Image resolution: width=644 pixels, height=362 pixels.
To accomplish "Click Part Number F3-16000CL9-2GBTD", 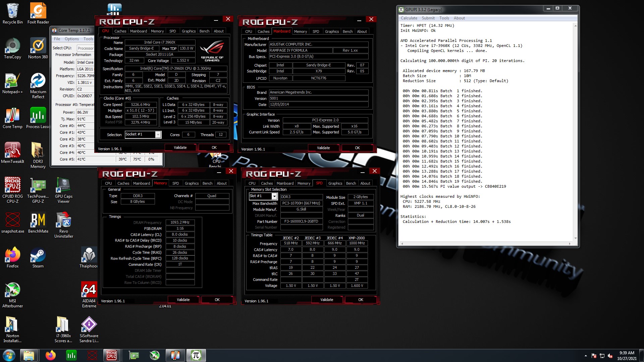I will [301, 221].
